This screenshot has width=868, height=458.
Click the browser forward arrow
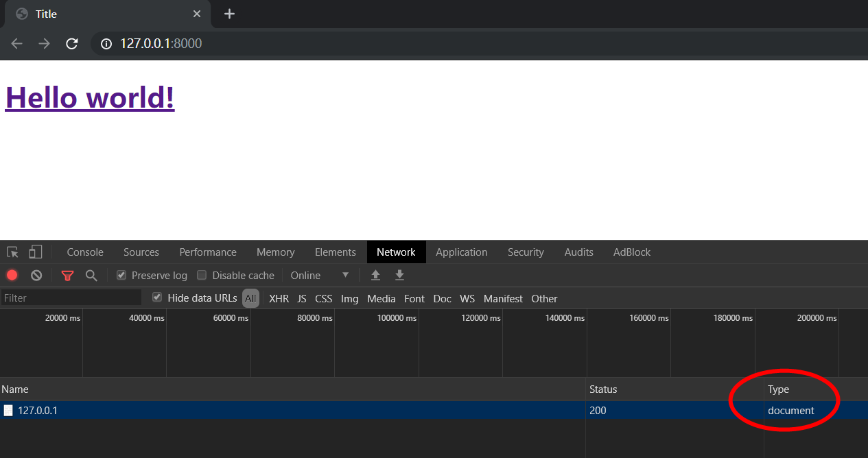pyautogui.click(x=45, y=44)
